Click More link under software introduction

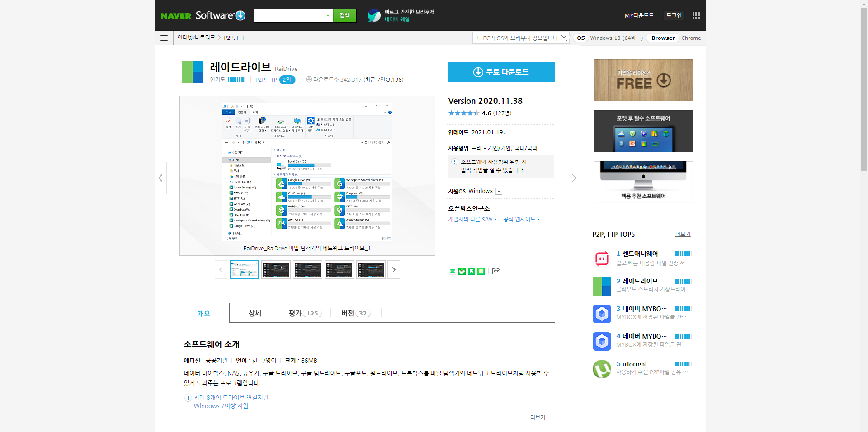(x=538, y=418)
